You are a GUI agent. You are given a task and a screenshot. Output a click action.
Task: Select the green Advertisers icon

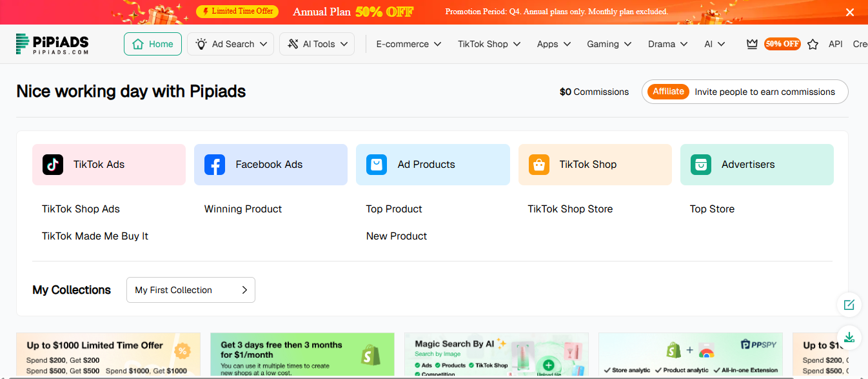click(700, 165)
